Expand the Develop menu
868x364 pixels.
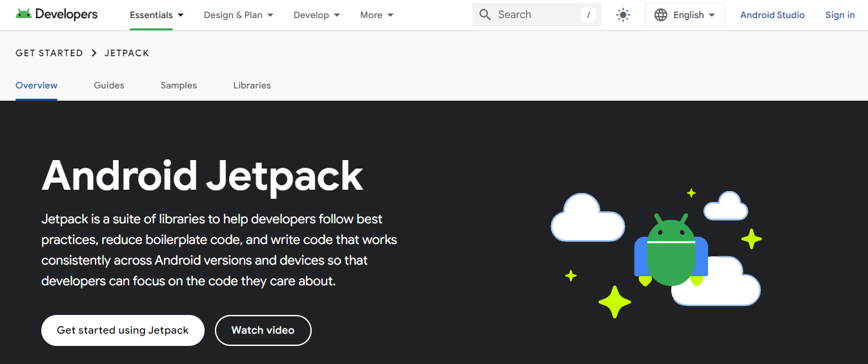[x=317, y=15]
